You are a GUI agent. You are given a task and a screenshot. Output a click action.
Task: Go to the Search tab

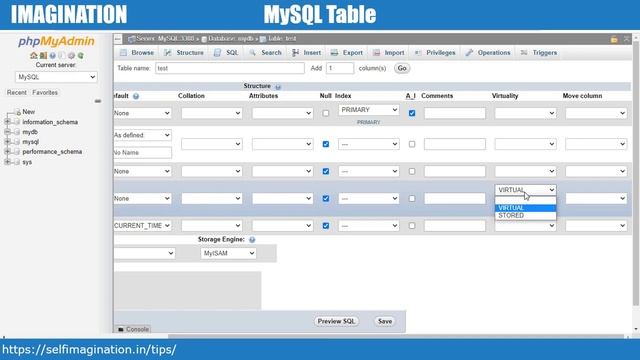[x=265, y=53]
